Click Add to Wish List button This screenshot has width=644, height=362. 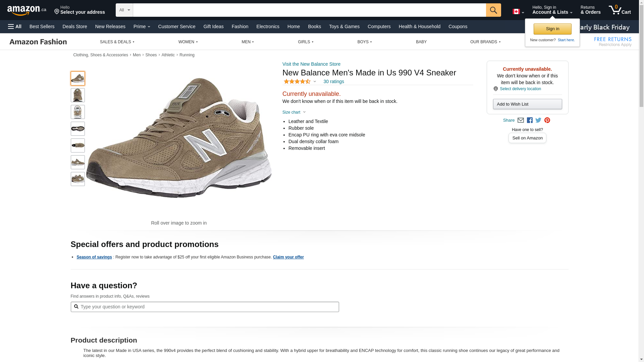click(x=527, y=104)
